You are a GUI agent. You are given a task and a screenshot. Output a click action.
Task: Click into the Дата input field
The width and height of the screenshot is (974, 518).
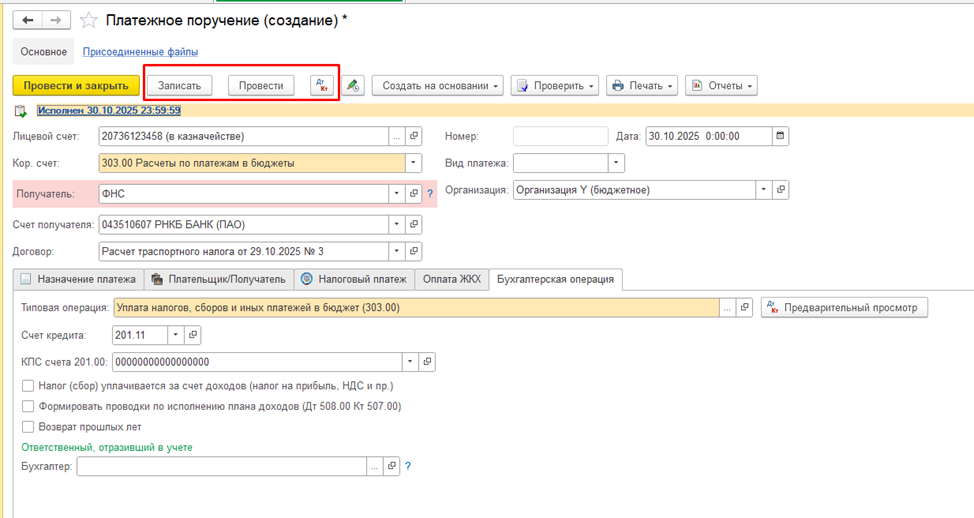tap(709, 136)
